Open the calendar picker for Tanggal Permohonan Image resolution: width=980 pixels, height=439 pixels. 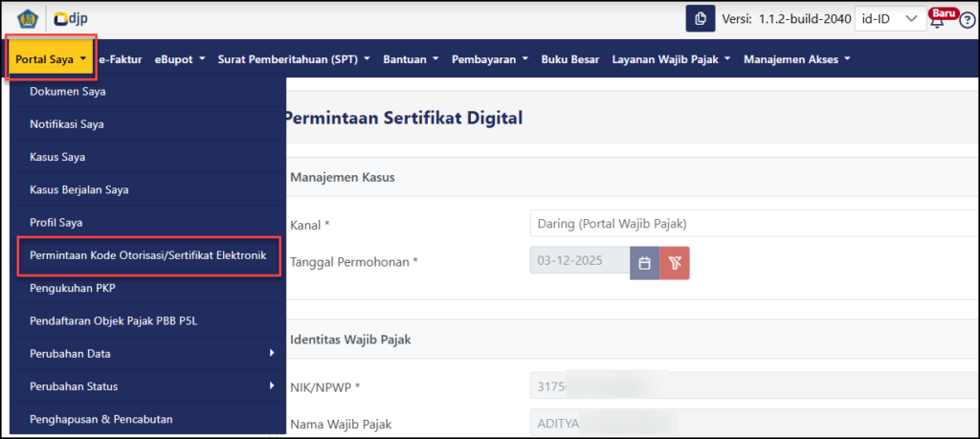(x=644, y=263)
